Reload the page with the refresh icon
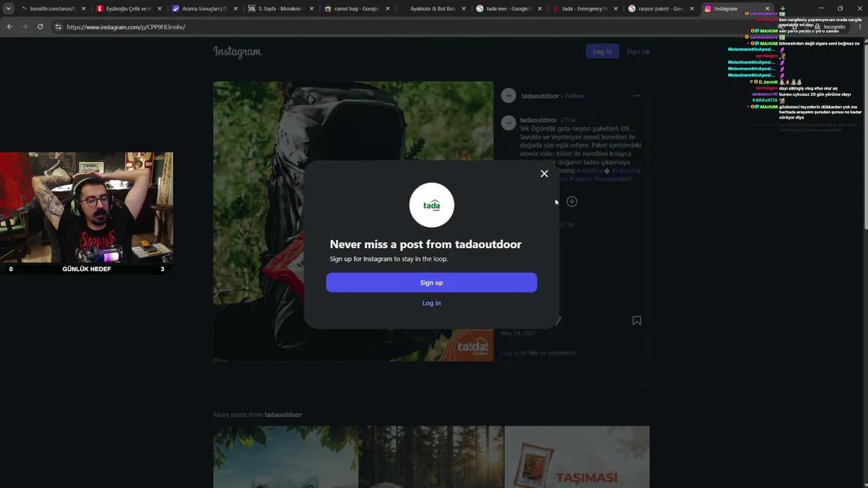 click(x=40, y=26)
